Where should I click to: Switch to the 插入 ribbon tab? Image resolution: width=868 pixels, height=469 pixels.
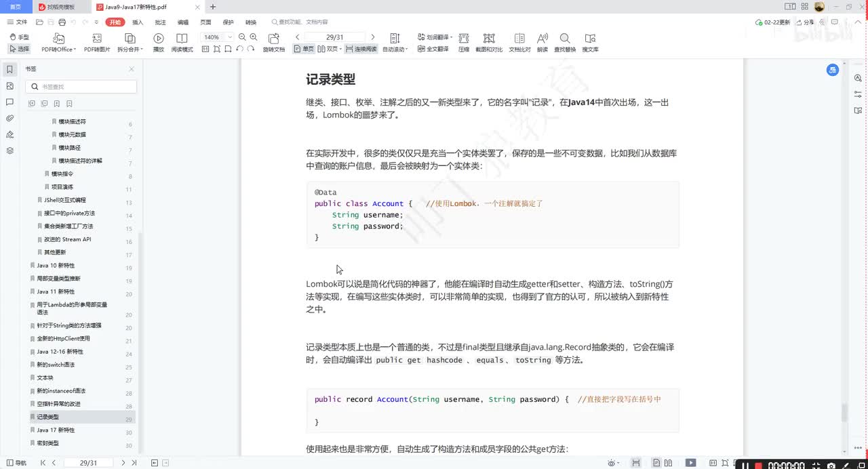[x=138, y=22]
